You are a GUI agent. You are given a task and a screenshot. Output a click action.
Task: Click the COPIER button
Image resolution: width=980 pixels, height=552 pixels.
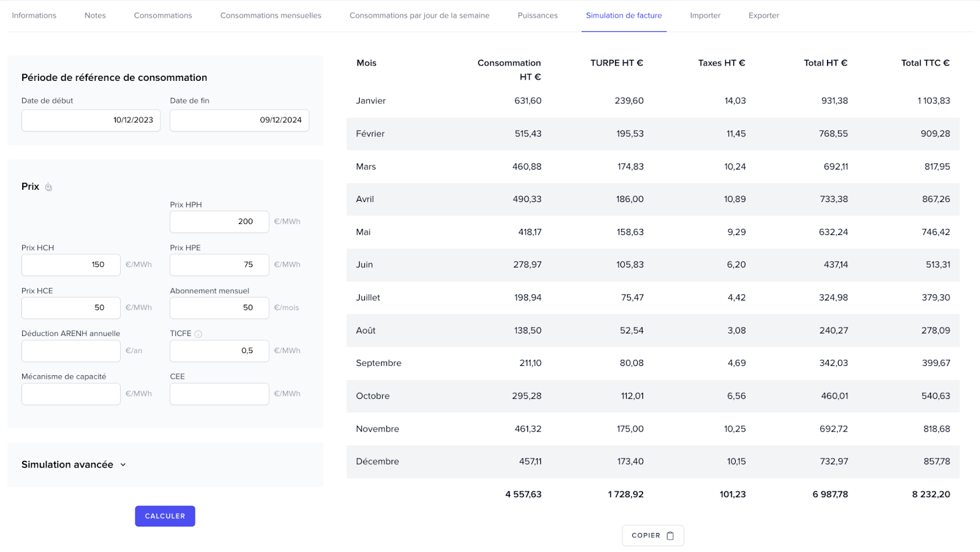(653, 535)
